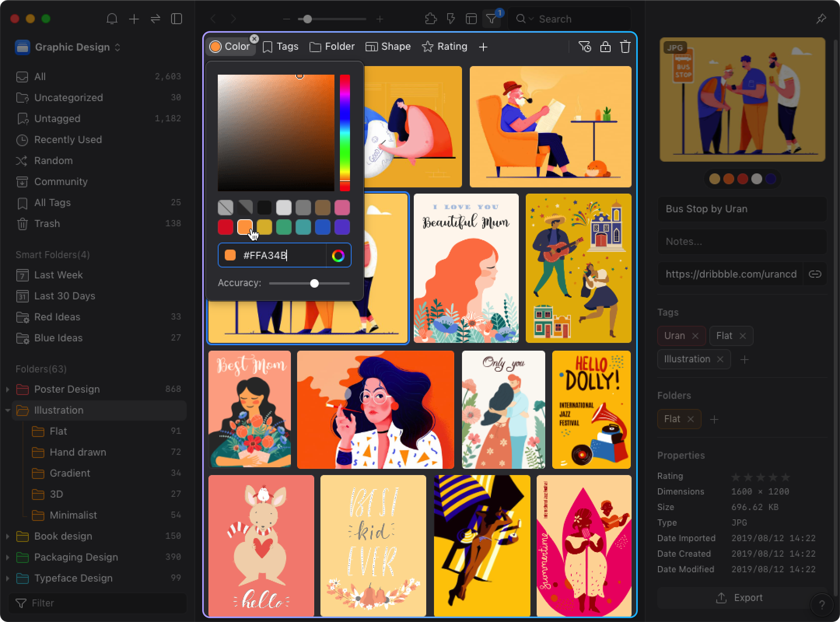Click the Folder filter tab
The width and height of the screenshot is (840, 622).
(333, 46)
